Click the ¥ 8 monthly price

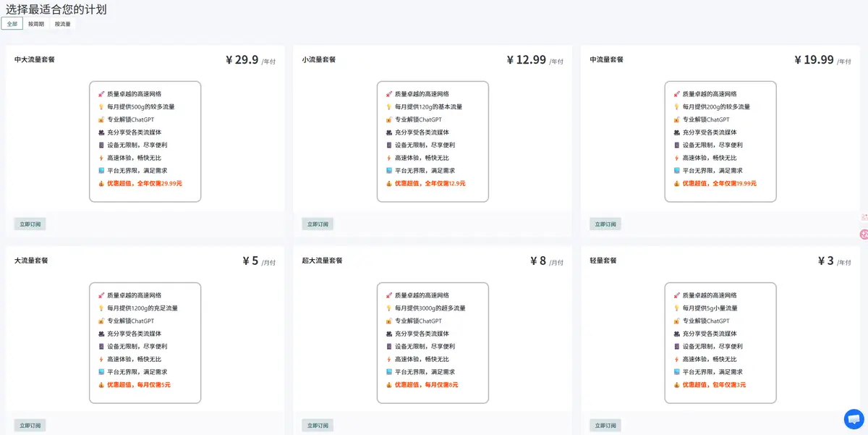point(537,261)
